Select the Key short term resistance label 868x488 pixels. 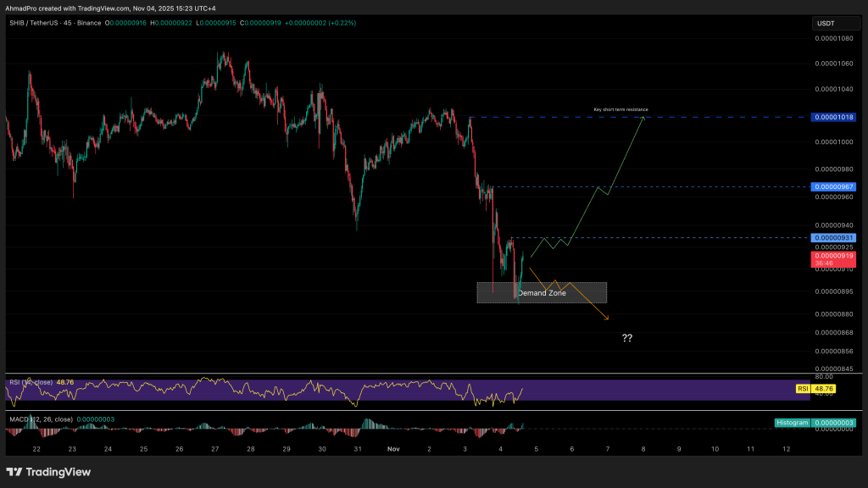coord(620,109)
